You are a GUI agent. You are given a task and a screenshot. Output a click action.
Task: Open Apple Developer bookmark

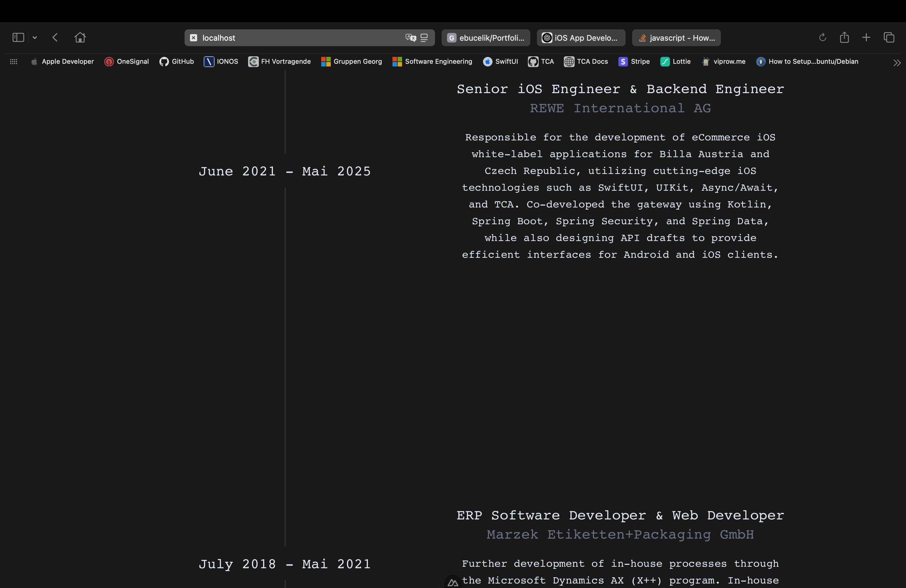pos(62,62)
